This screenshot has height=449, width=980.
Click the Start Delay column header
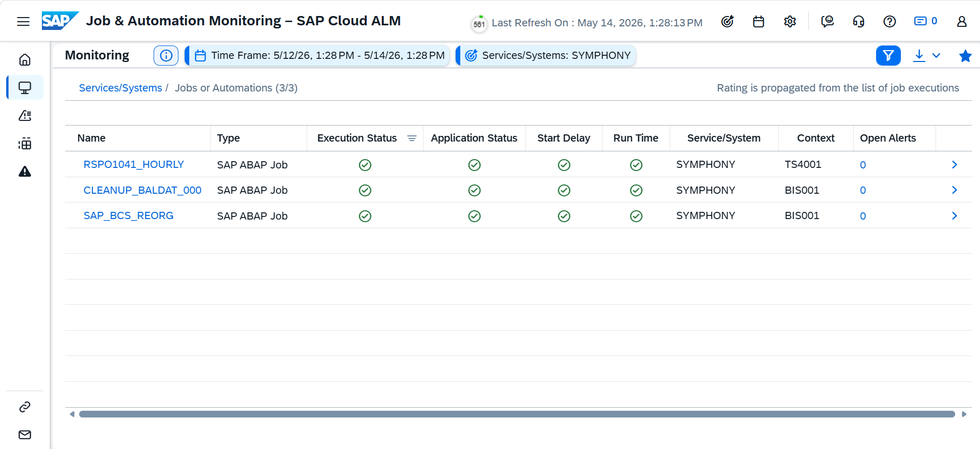point(564,138)
